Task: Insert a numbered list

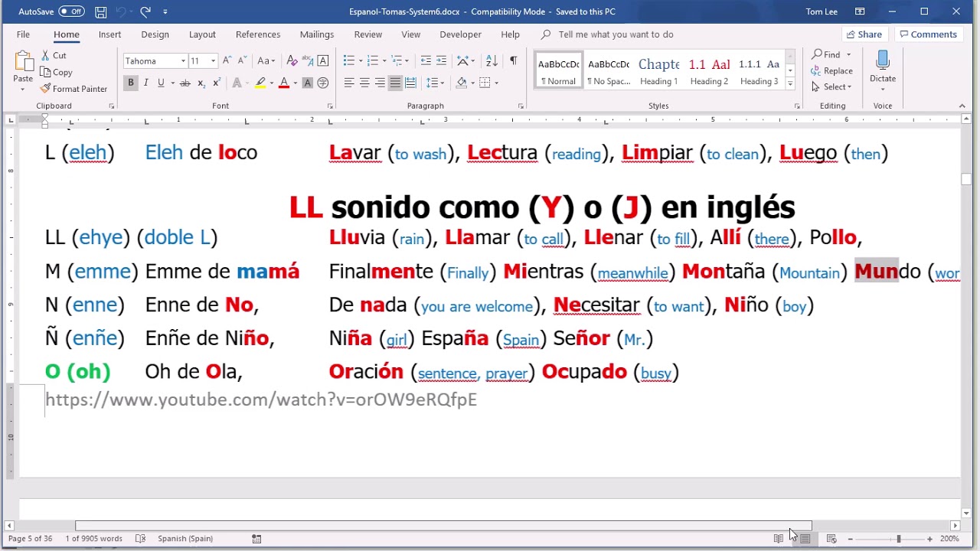Action: pyautogui.click(x=373, y=60)
